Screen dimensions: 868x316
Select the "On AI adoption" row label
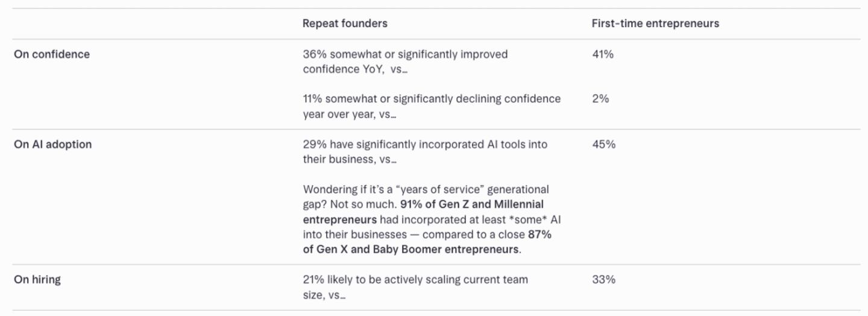[53, 145]
